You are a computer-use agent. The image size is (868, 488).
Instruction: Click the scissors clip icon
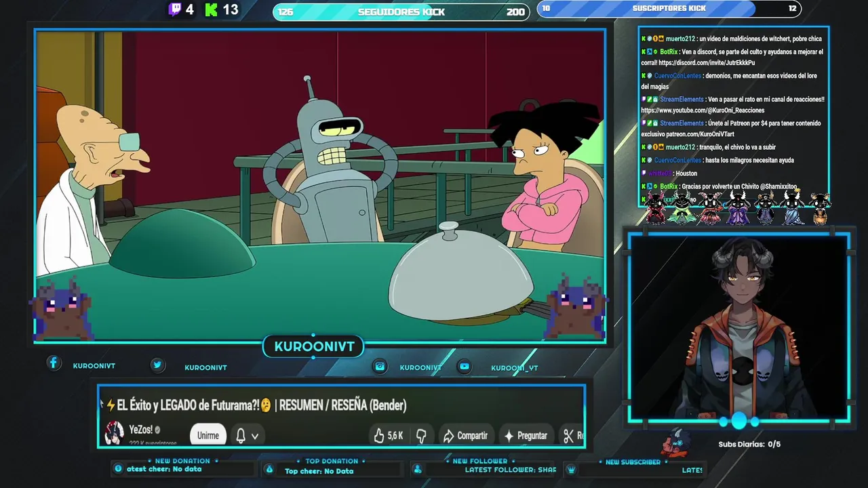(569, 436)
